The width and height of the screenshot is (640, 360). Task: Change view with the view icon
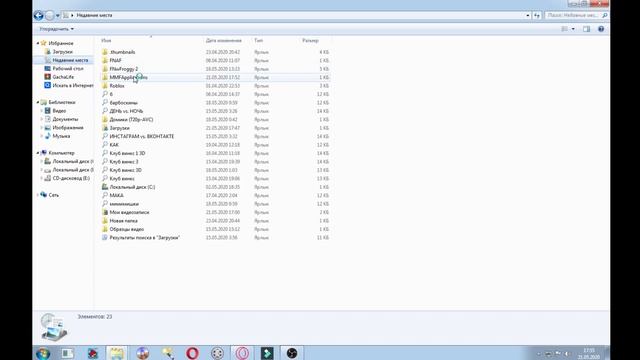point(564,29)
